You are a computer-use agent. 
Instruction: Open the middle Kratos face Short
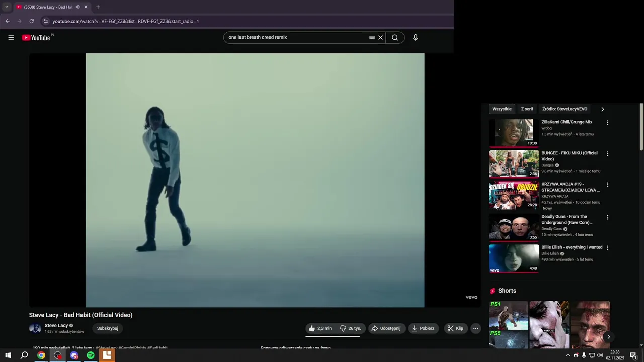549,325
